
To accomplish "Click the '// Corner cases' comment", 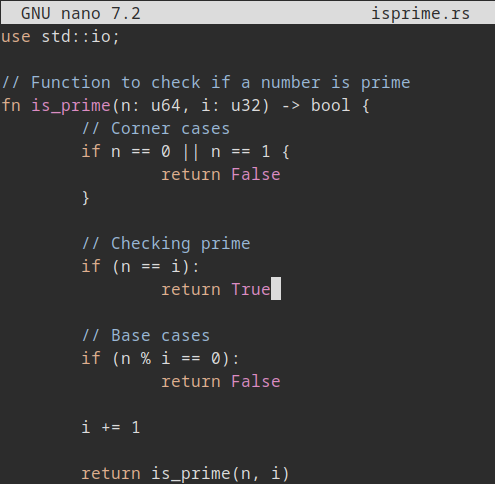I will 156,129.
